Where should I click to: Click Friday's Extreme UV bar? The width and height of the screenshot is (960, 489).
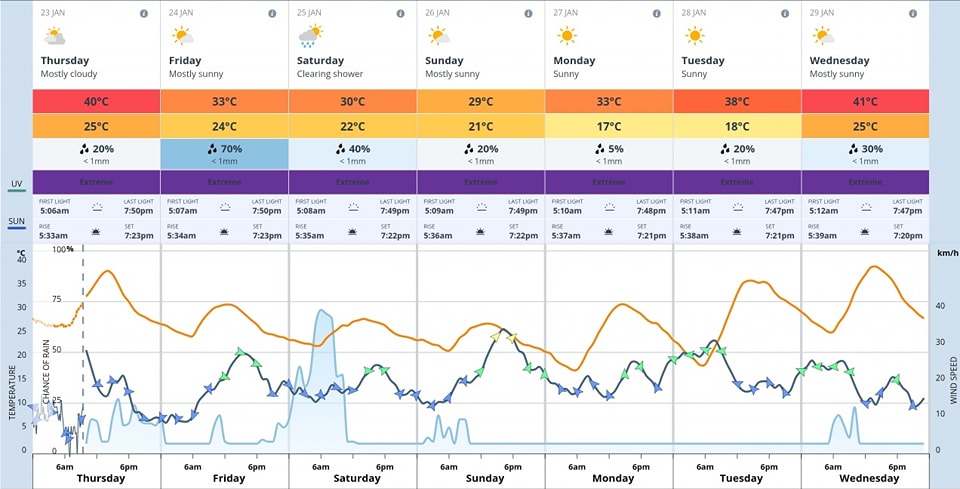(x=225, y=182)
